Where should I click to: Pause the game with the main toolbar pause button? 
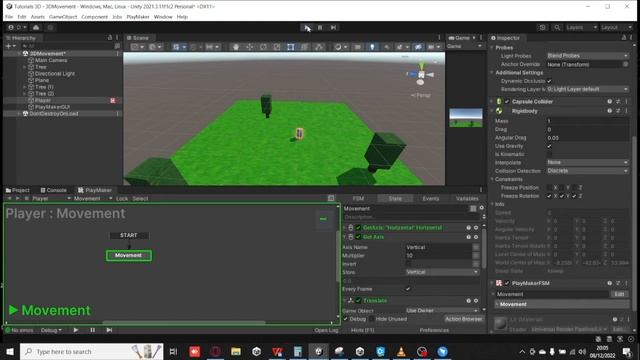[x=320, y=28]
